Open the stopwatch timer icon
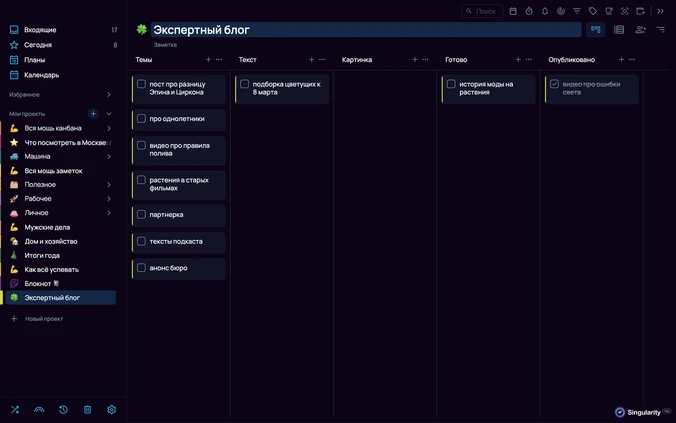 pyautogui.click(x=529, y=11)
